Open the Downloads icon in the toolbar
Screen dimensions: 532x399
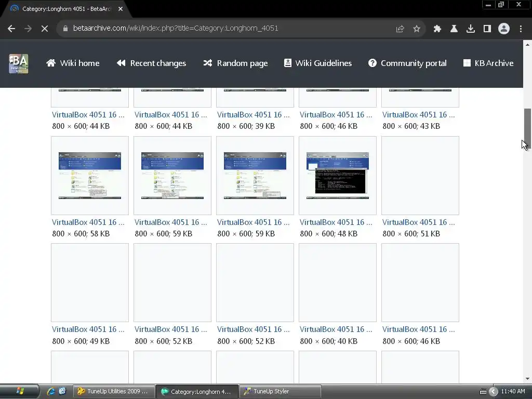pyautogui.click(x=471, y=29)
